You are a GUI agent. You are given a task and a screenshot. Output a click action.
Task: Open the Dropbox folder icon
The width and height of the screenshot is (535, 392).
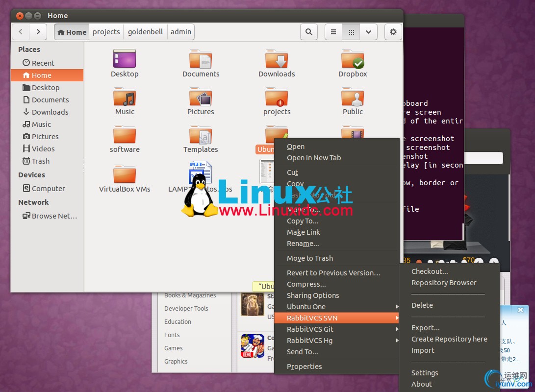point(353,60)
